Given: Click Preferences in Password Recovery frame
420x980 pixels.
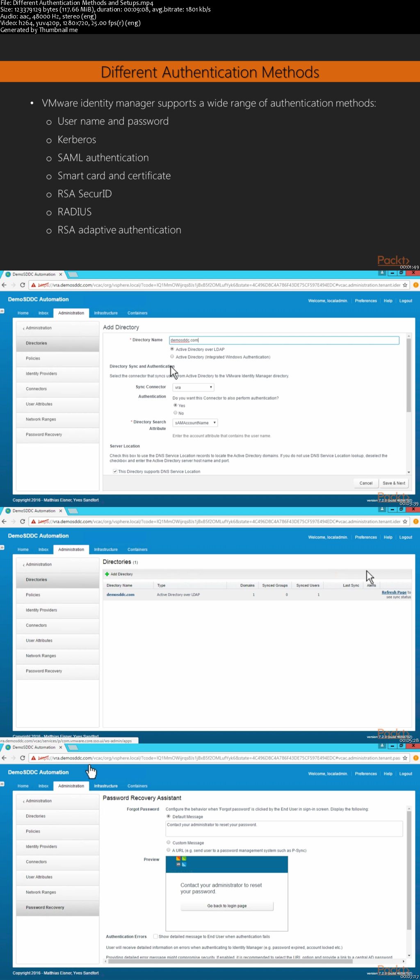Looking at the screenshot, I should pos(366,773).
